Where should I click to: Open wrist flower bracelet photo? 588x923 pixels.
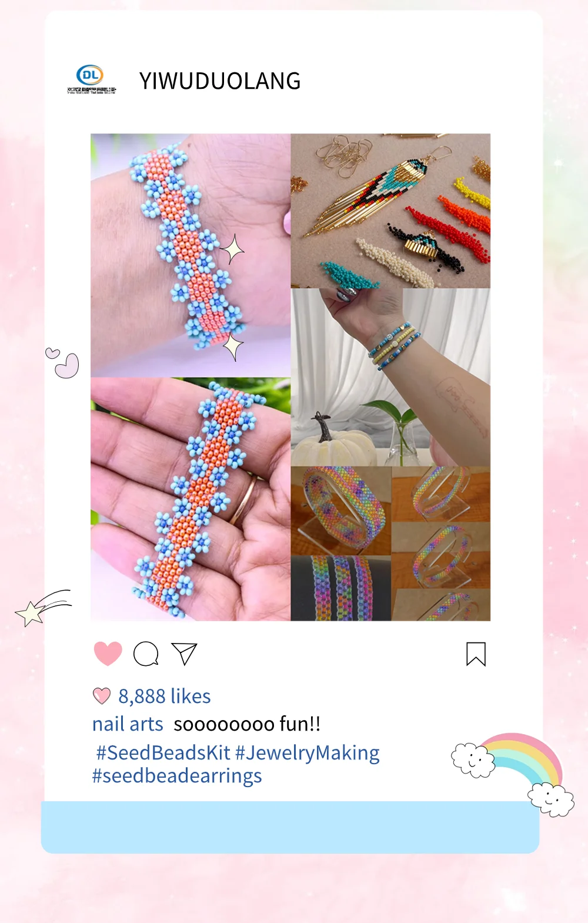191,255
